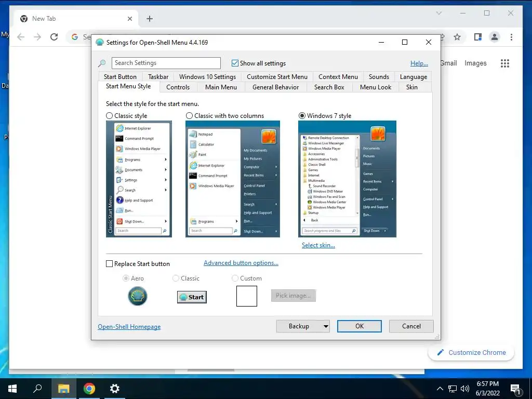Click Customize Chrome button

coord(471,353)
